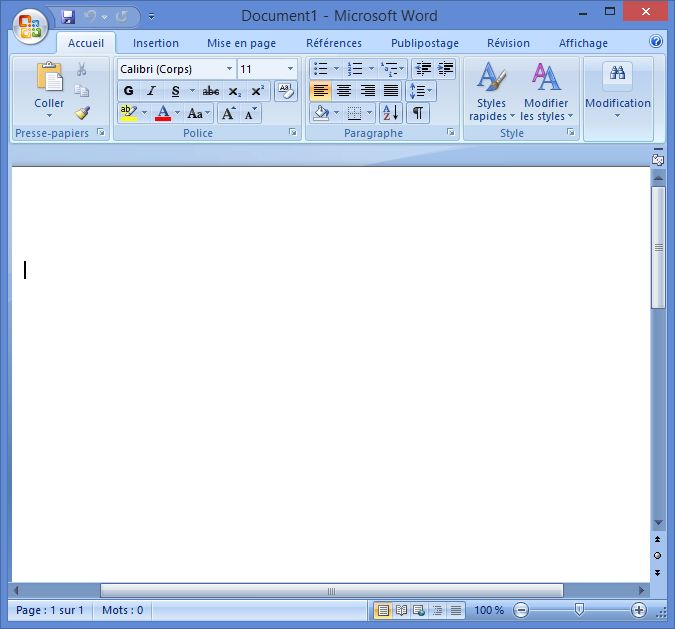Toggle underline (S) formatting
Image resolution: width=675 pixels, height=629 pixels.
[x=175, y=91]
